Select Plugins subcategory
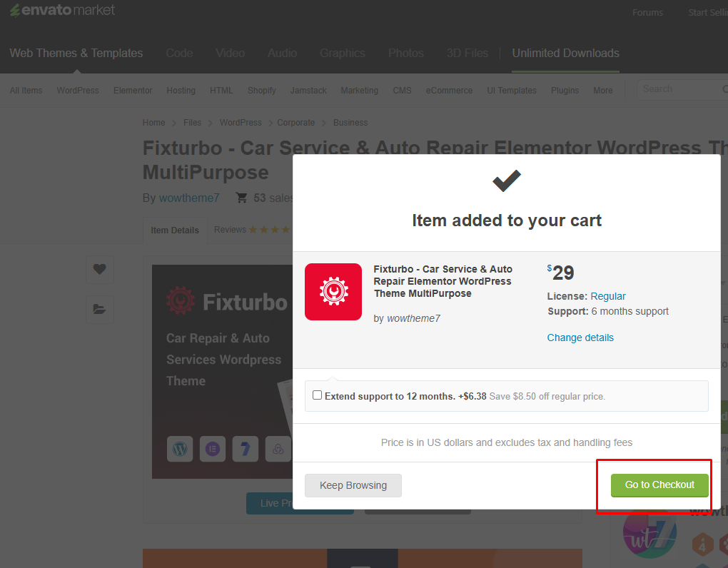Viewport: 728px width, 568px height. tap(565, 91)
